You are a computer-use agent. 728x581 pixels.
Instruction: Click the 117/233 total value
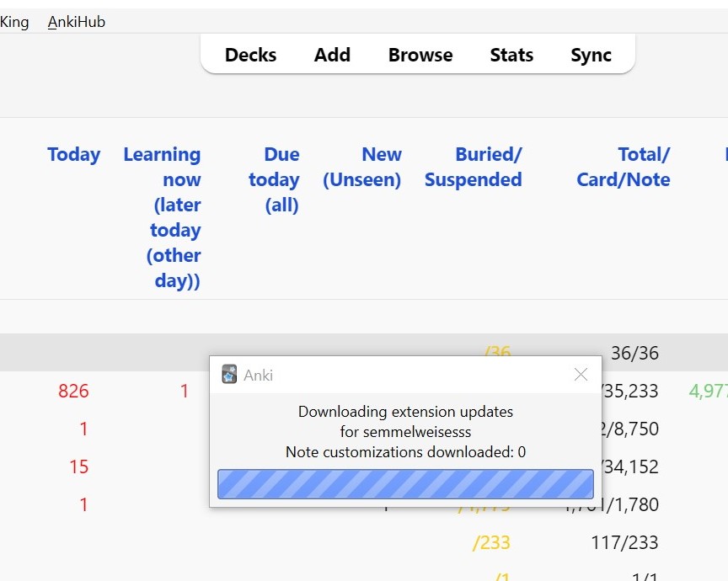click(624, 542)
